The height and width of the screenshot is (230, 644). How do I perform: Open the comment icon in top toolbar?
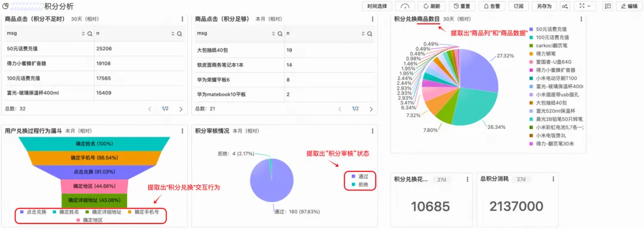click(608, 6)
